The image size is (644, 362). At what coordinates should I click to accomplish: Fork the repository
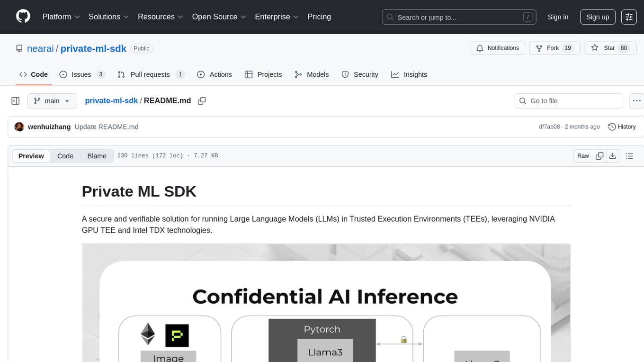[x=555, y=48]
